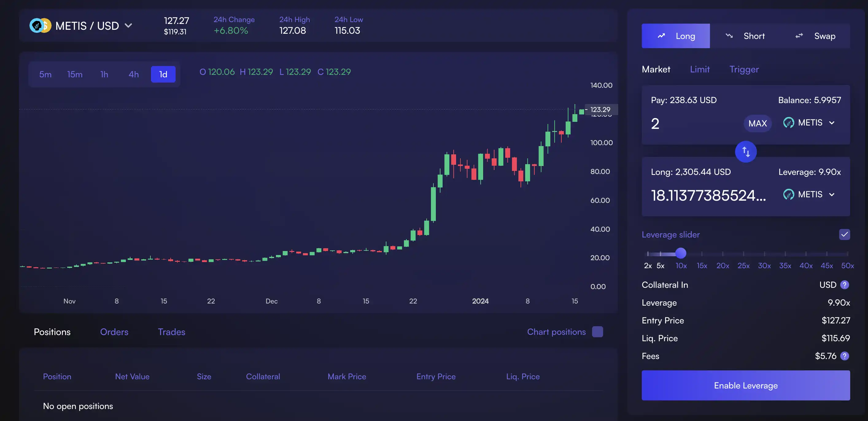The width and height of the screenshot is (868, 421).
Task: Click the MAX button in Pay field
Action: click(757, 123)
